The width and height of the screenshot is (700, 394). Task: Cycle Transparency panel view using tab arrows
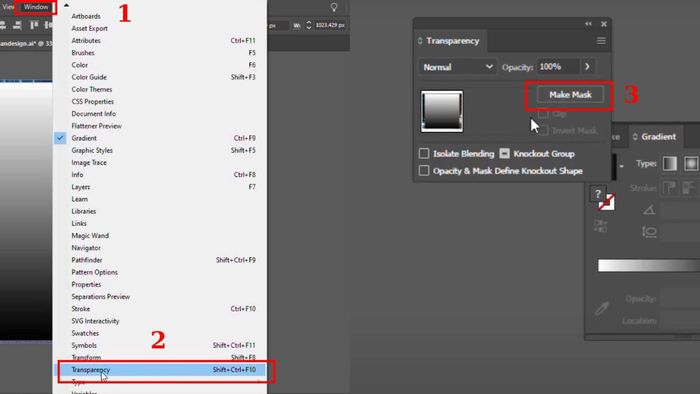pyautogui.click(x=420, y=41)
